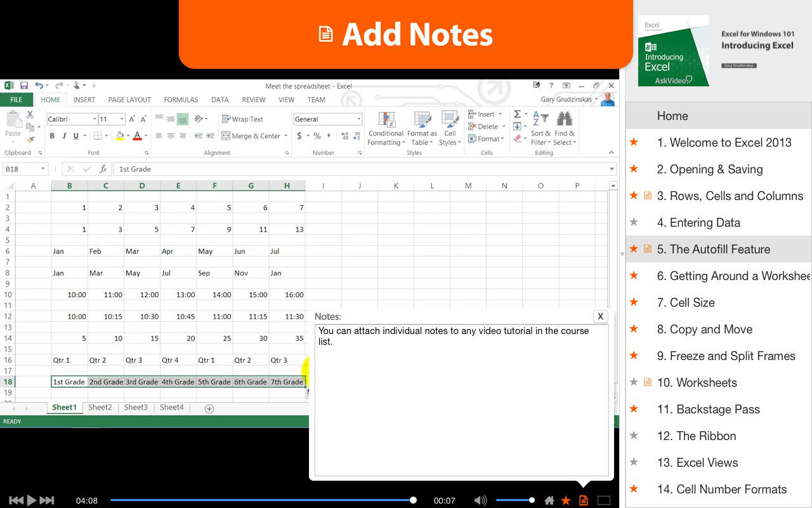The height and width of the screenshot is (508, 812).
Task: Toggle the gray star for 4. Entering Data
Action: tap(634, 222)
